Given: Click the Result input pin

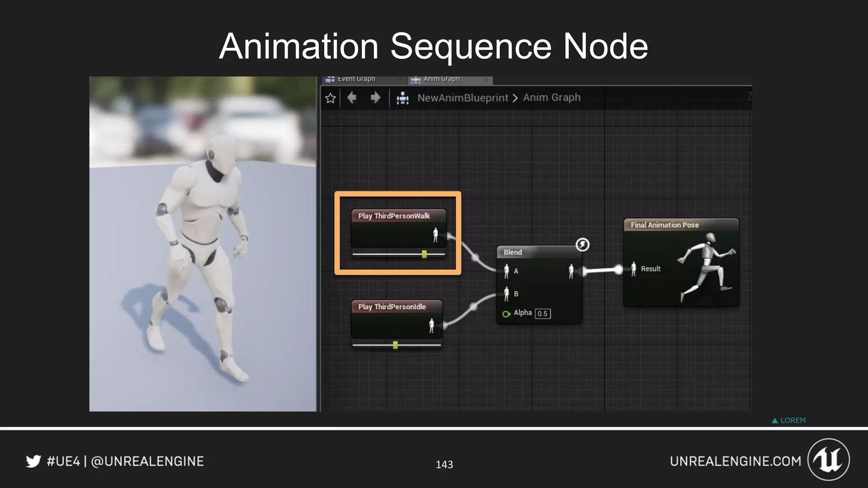Looking at the screenshot, I should 634,269.
